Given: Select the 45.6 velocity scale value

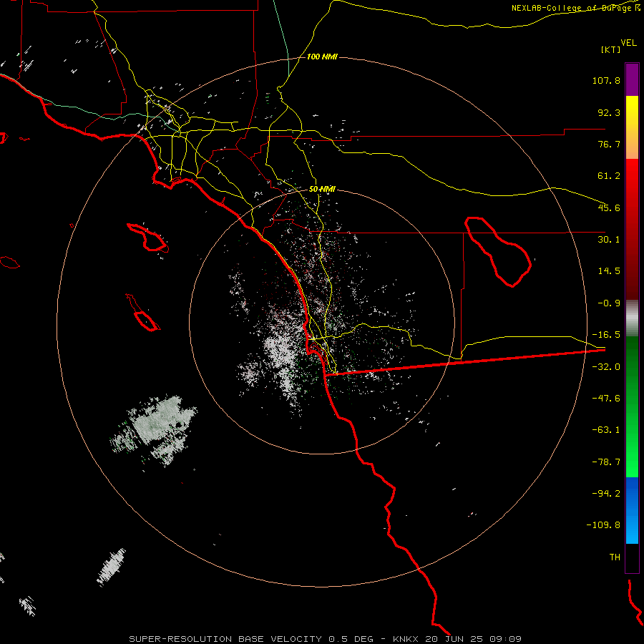Looking at the screenshot, I should (609, 208).
